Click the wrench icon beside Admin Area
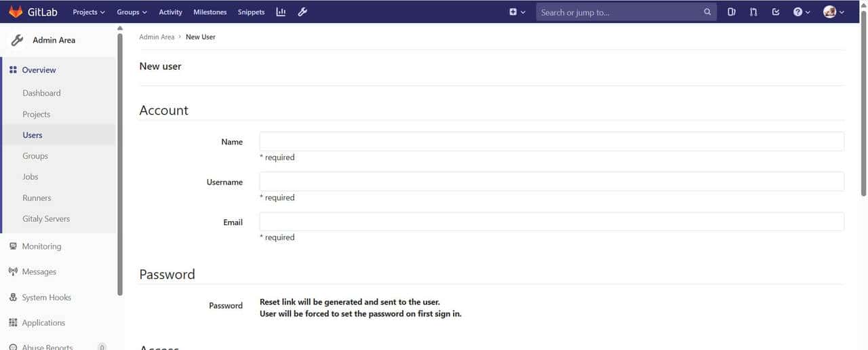868x350 pixels. click(x=18, y=40)
